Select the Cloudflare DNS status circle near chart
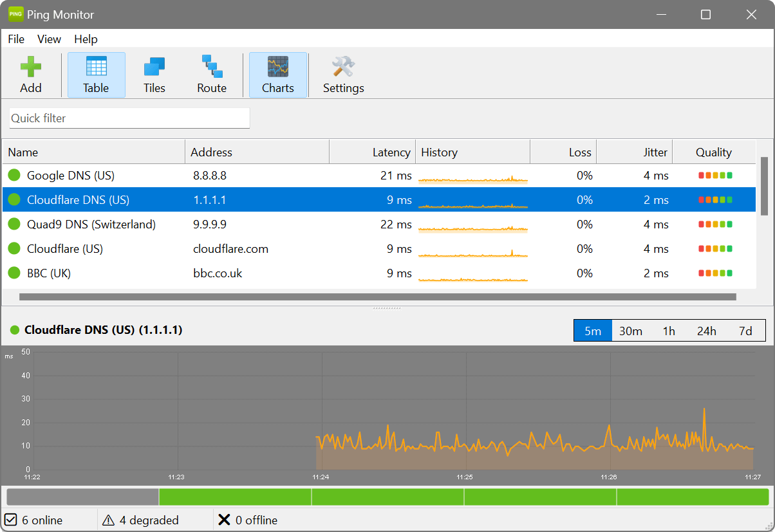This screenshot has height=532, width=775. 14,330
